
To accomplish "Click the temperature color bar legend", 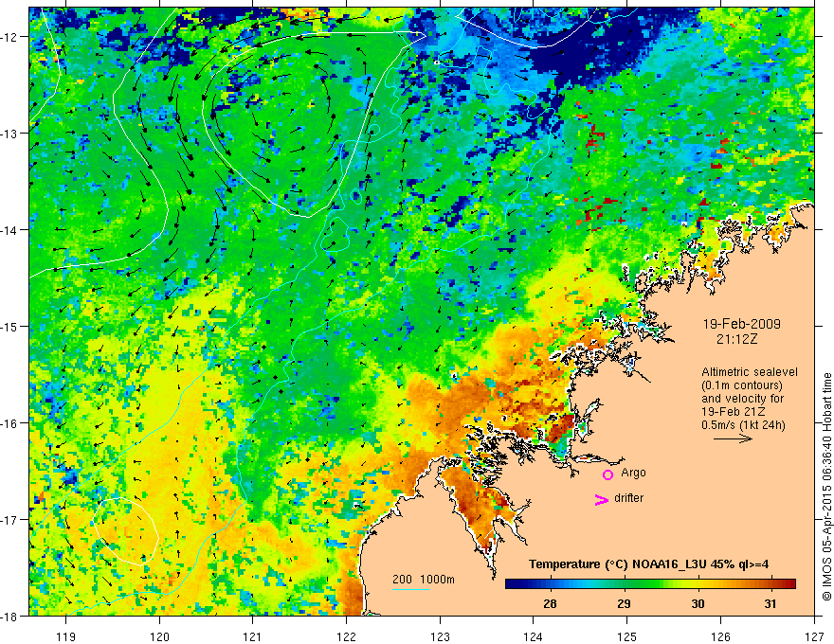I will tap(650, 584).
